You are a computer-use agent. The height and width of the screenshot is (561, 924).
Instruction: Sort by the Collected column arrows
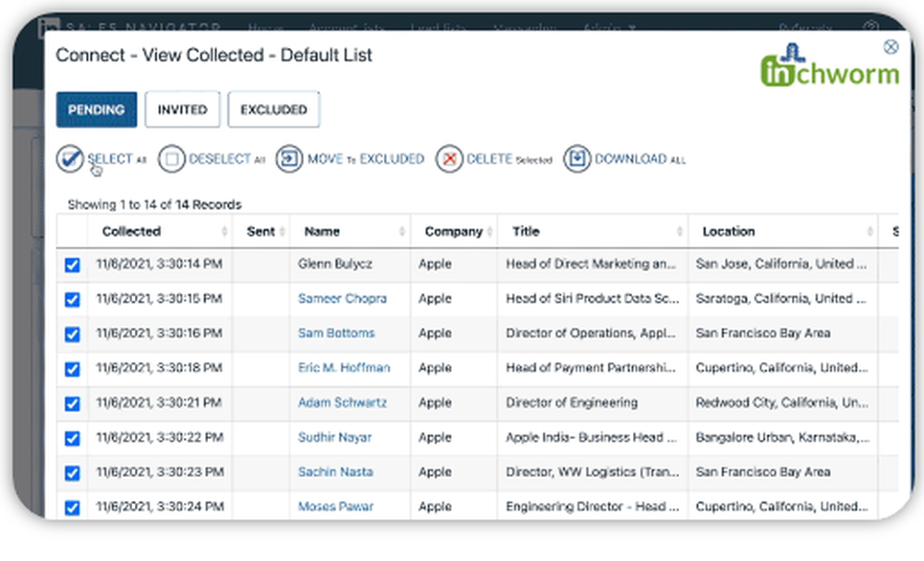[x=225, y=231]
